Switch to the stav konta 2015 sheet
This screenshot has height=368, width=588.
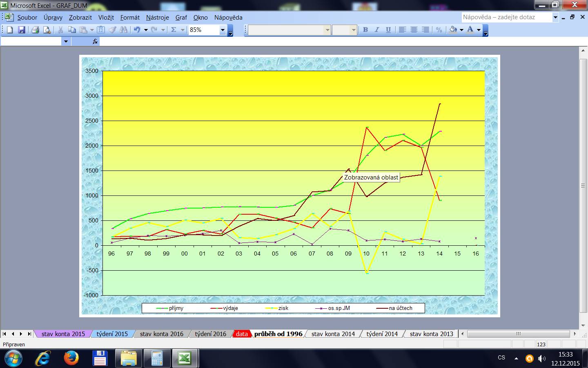click(63, 334)
